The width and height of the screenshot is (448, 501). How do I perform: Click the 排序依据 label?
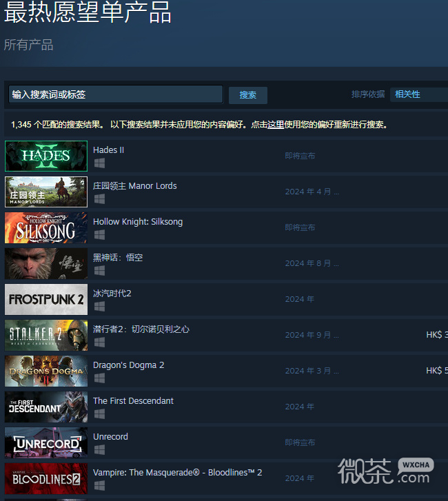click(368, 94)
